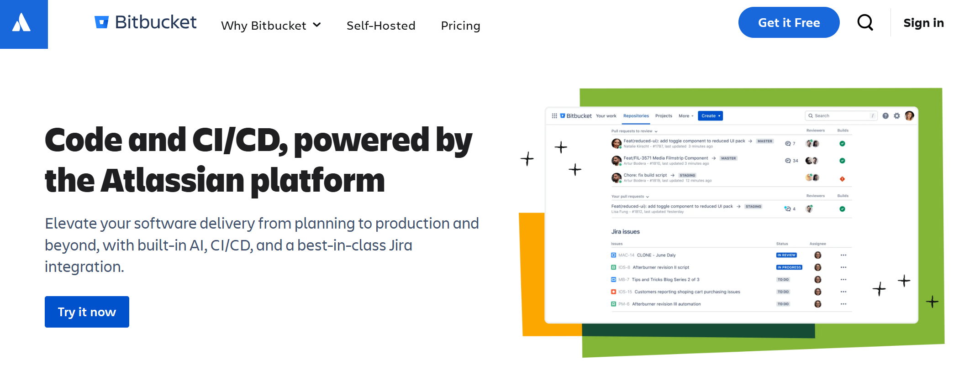Click the 'Tips and Tricks Blog Series 2 of 3' issue
The height and width of the screenshot is (386, 980).
pyautogui.click(x=665, y=280)
